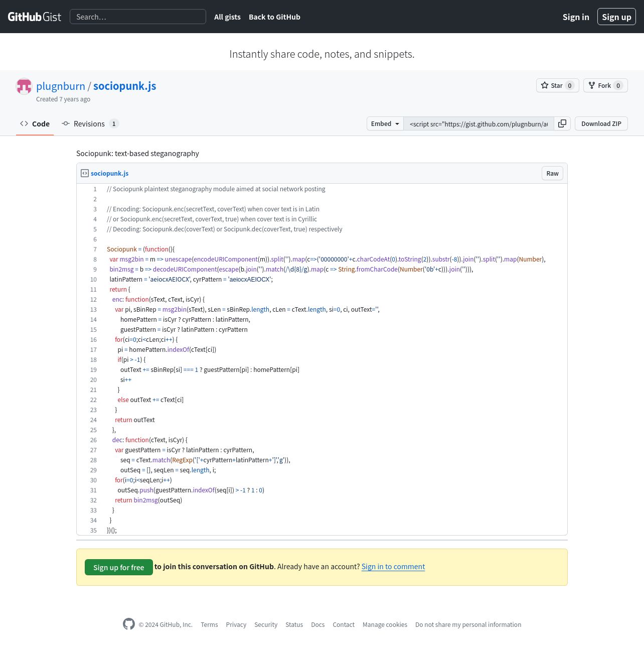Click the GitHub Octocat logo in footer

(129, 624)
